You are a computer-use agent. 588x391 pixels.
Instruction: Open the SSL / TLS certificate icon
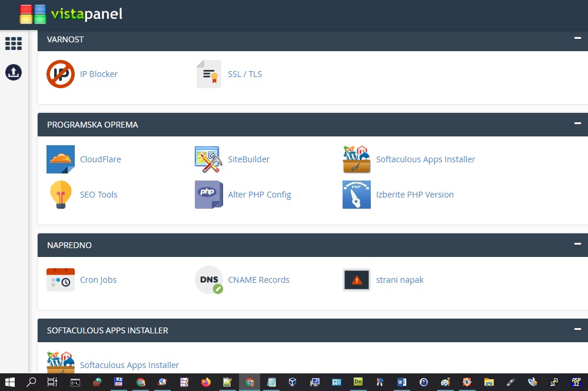point(209,74)
